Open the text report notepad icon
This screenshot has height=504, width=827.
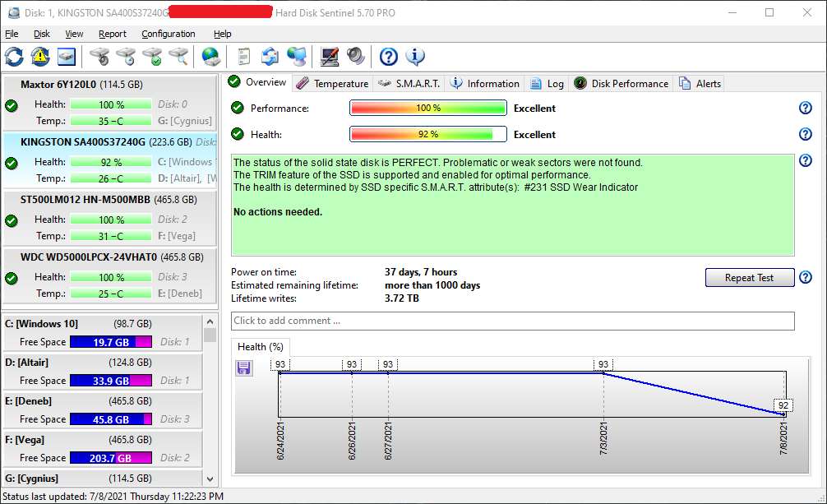(243, 57)
